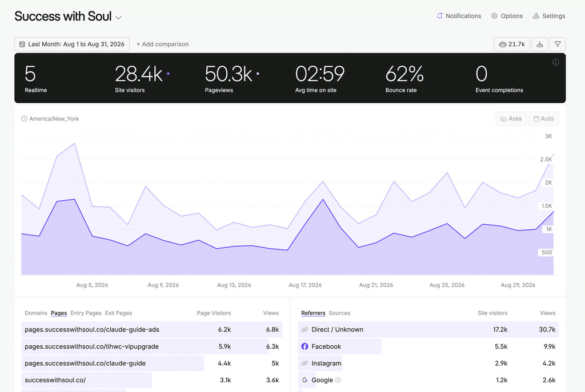Image resolution: width=585 pixels, height=392 pixels.
Task: Click Direct / Unknown referrer row
Action: 428,329
